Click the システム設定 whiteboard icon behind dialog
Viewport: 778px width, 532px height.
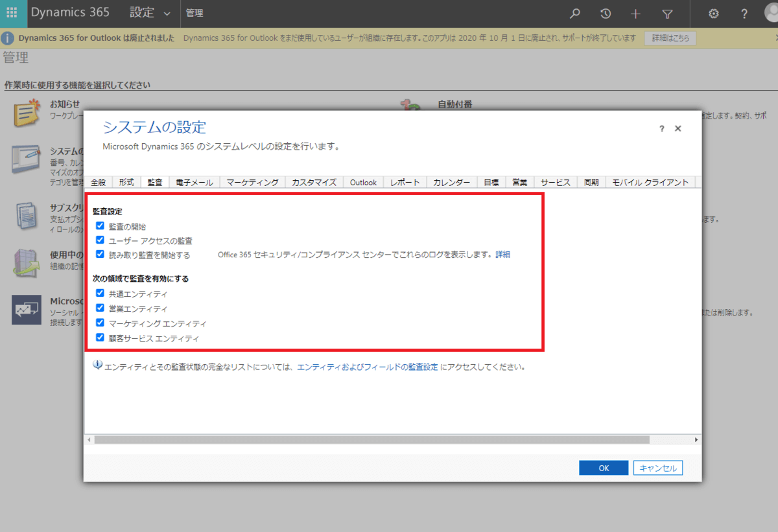point(26,159)
